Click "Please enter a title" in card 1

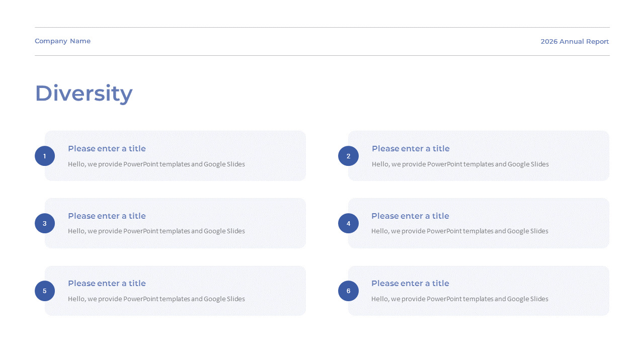tap(107, 149)
